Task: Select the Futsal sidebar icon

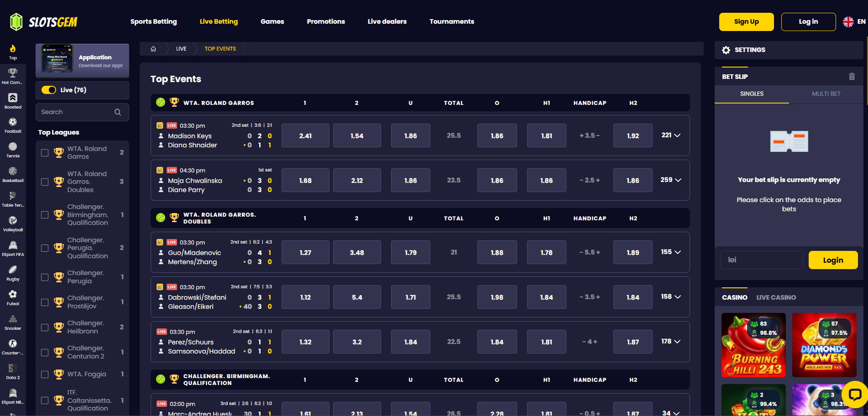Action: coord(13,294)
